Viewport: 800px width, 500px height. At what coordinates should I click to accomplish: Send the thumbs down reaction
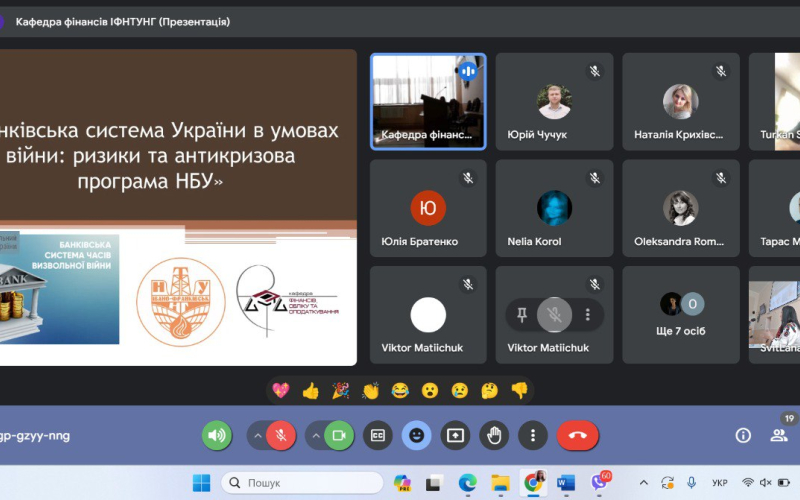519,391
